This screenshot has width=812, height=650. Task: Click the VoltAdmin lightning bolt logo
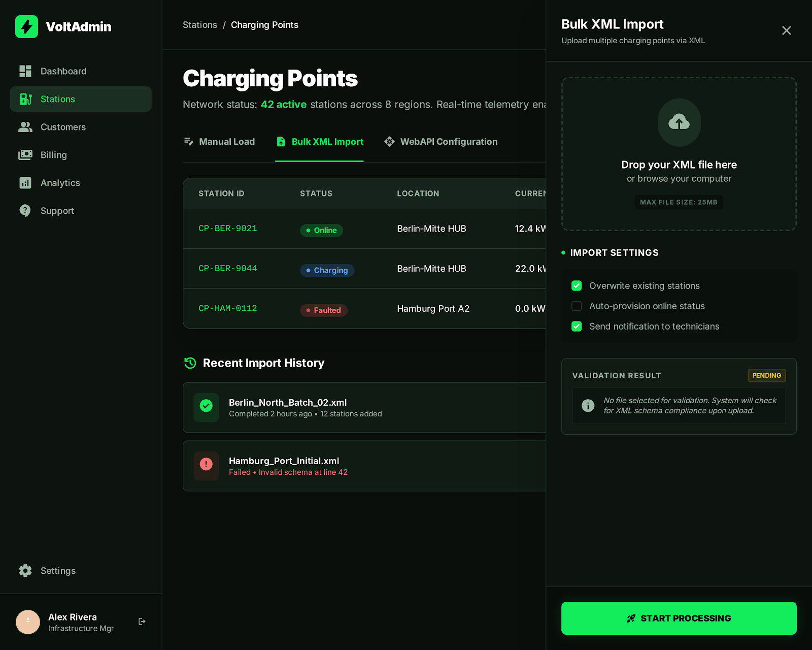(x=26, y=26)
